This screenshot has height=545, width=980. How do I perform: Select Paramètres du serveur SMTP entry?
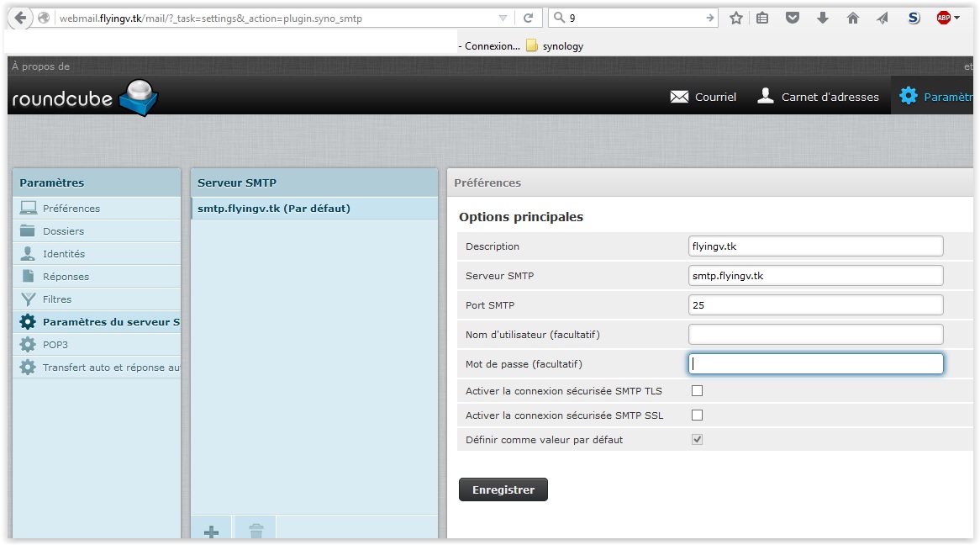(x=97, y=321)
